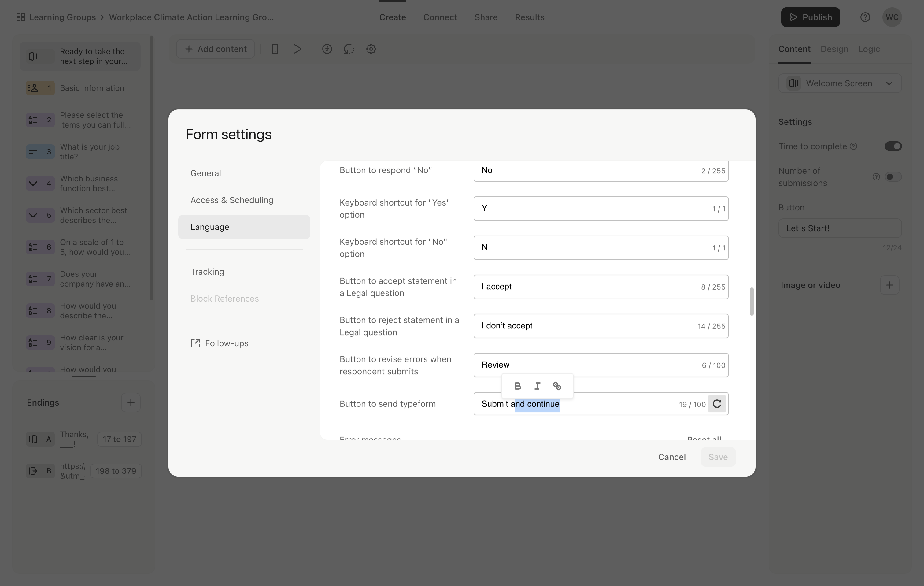
Task: Select question 4 business function dropdown
Action: click(80, 184)
